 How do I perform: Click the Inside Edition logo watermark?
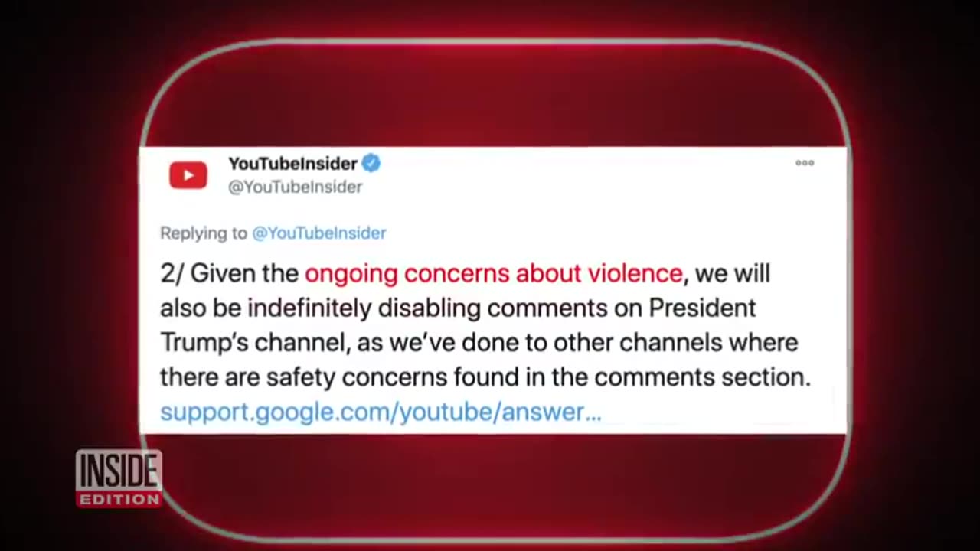point(119,478)
